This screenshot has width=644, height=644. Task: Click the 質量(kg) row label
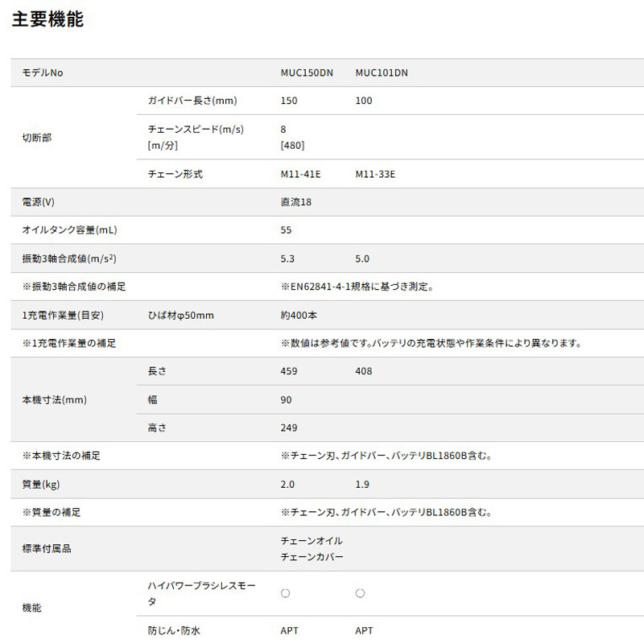[43, 484]
